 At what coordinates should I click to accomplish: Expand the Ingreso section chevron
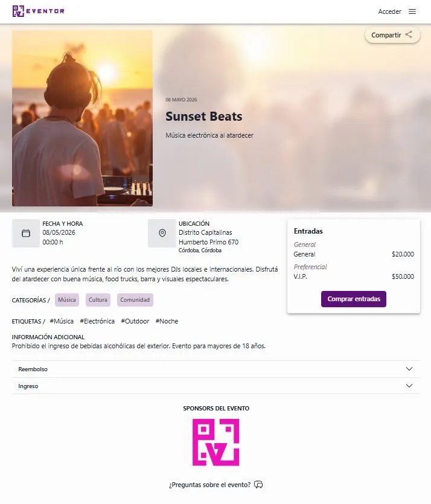(409, 386)
